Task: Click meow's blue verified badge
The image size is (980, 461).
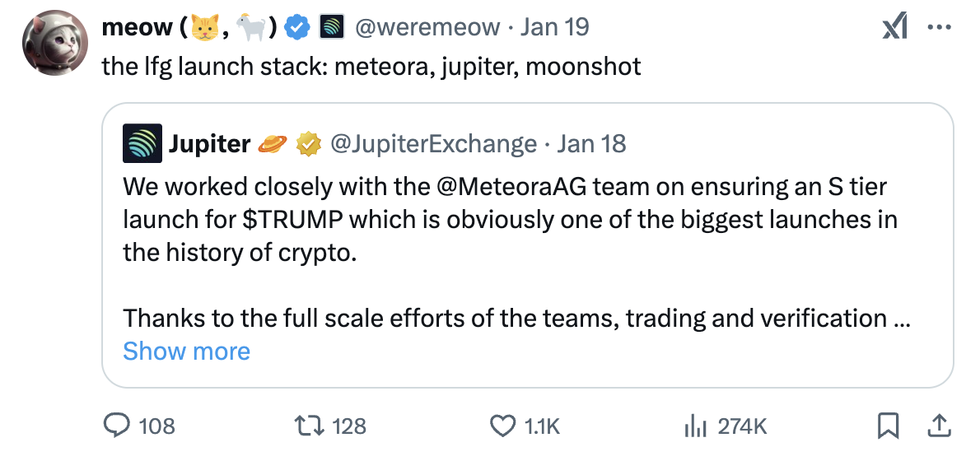Action: click(296, 28)
